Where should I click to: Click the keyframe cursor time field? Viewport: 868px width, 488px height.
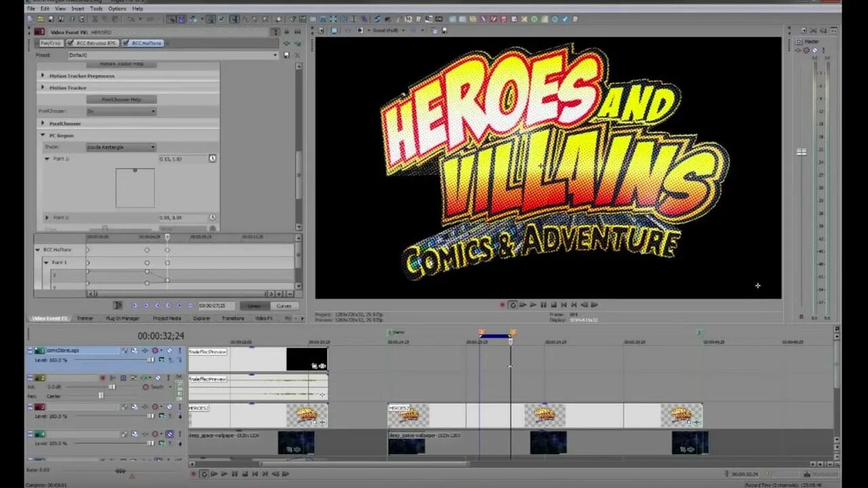pyautogui.click(x=216, y=306)
